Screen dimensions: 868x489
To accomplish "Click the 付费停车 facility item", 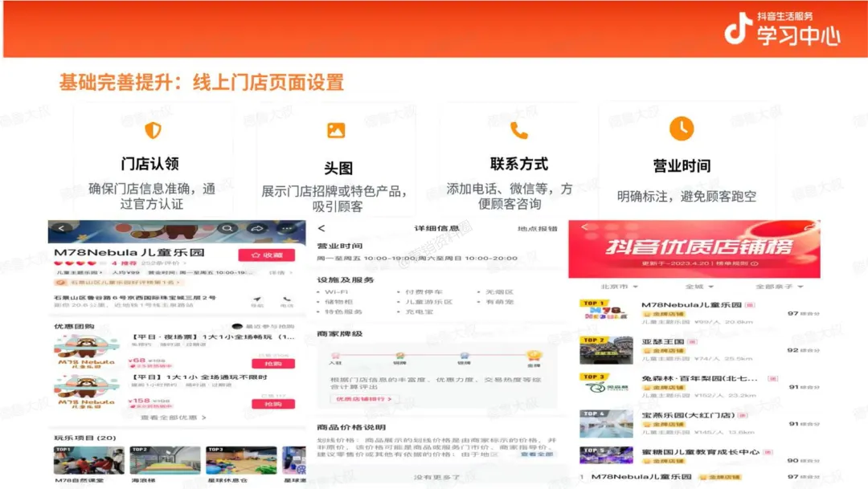I will click(x=424, y=291).
